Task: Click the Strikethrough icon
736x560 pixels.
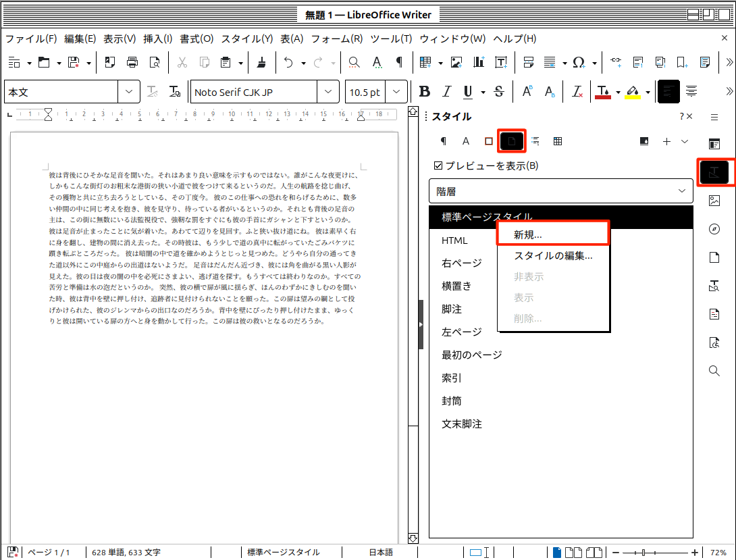Action: (x=499, y=92)
